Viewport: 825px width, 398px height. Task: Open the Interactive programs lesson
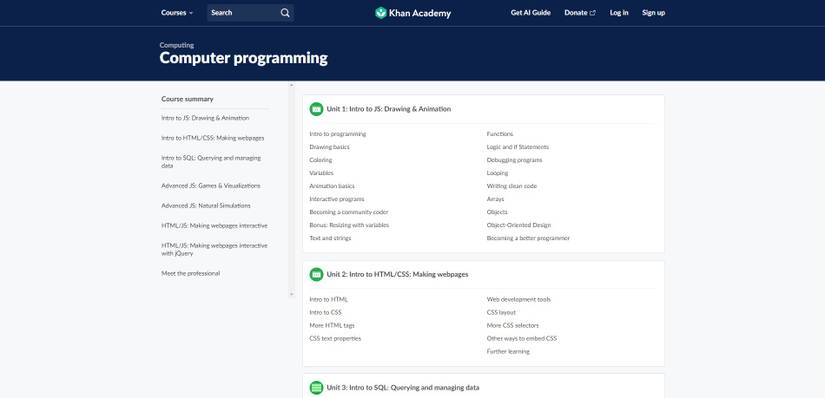(x=337, y=199)
